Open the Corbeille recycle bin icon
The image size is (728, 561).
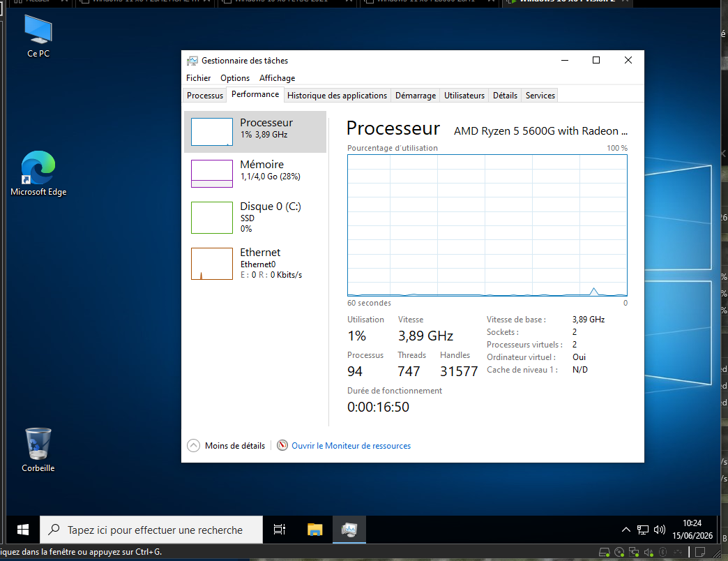coord(38,449)
